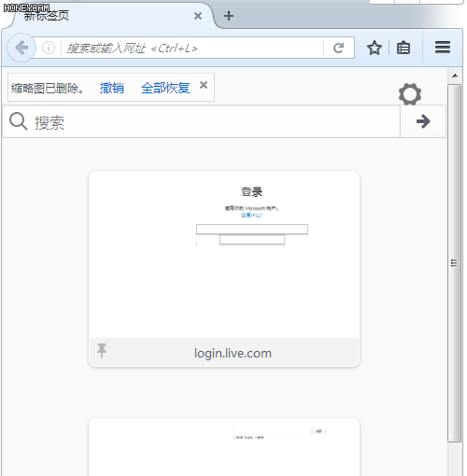
Task: Open the hamburger menu
Action: click(x=443, y=48)
